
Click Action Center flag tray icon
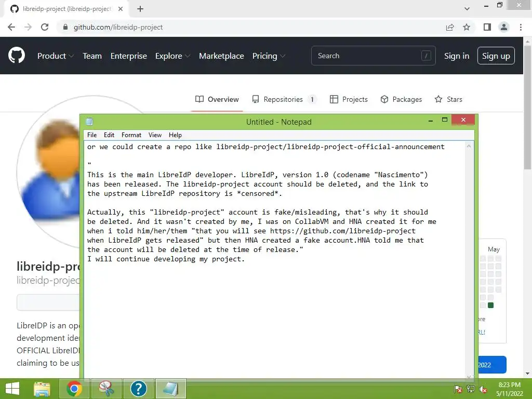458,389
